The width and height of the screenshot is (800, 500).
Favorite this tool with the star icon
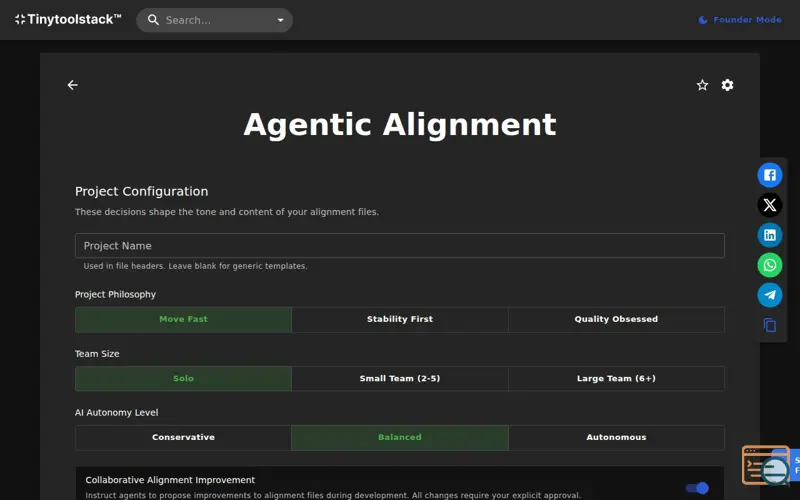click(x=703, y=85)
